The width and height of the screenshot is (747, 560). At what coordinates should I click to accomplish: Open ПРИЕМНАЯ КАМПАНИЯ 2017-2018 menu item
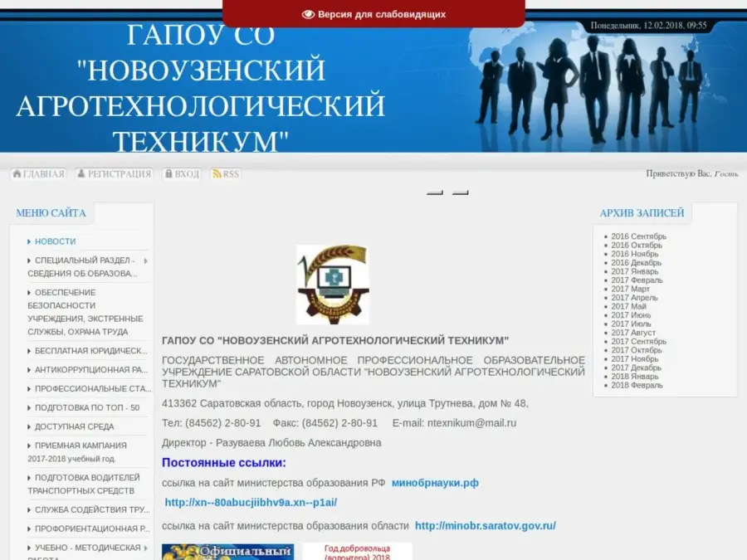pos(77,452)
